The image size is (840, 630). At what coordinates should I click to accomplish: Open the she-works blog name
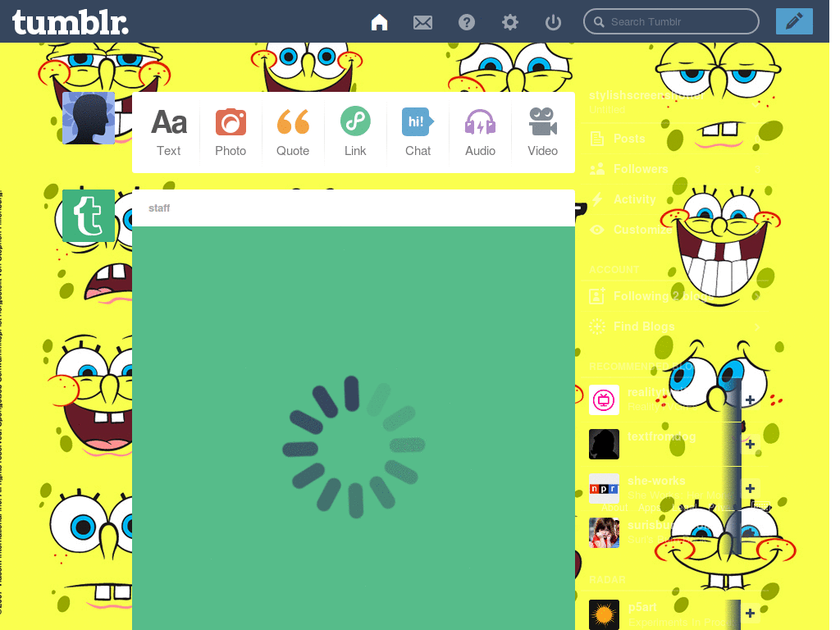tap(656, 481)
